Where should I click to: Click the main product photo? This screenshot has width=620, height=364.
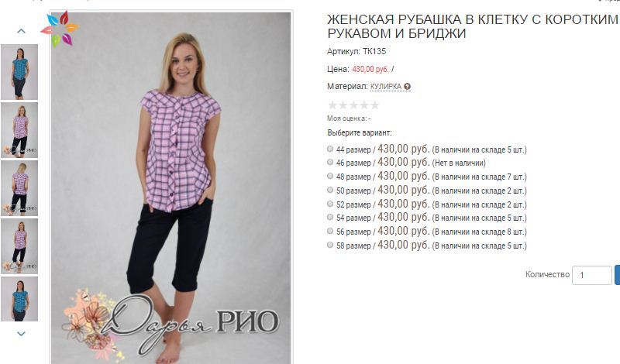[x=170, y=188]
